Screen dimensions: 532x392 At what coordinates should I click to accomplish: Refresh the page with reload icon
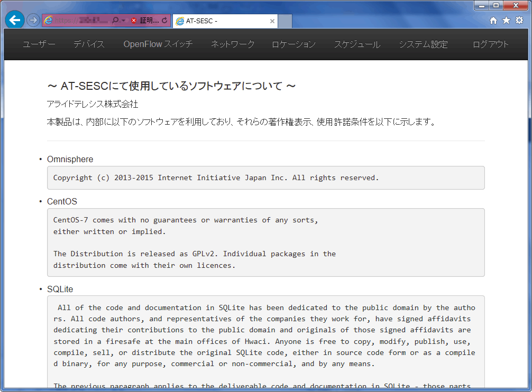[164, 20]
